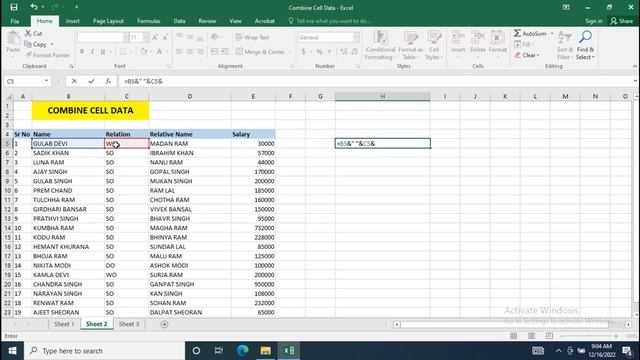Click the Insert cells icon
This screenshot has width=640, height=360.
(458, 38)
